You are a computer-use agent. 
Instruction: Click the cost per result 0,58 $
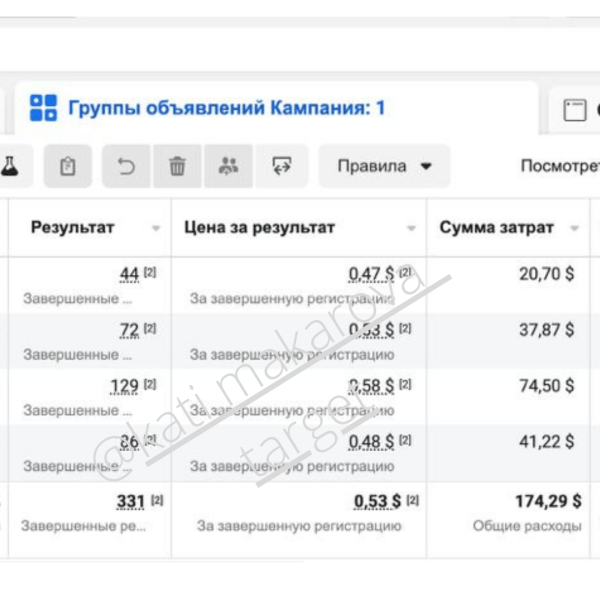pos(371,386)
